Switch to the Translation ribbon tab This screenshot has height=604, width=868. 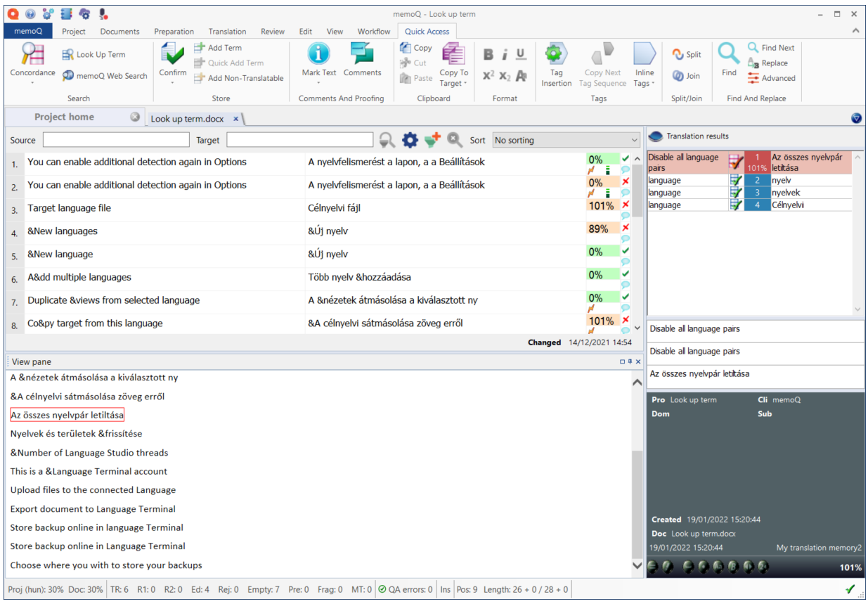pos(227,31)
